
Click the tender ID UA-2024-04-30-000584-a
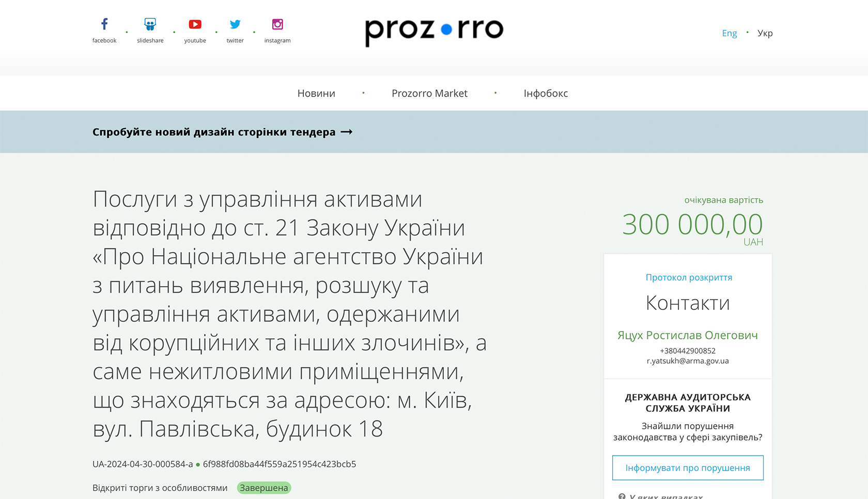pos(143,464)
